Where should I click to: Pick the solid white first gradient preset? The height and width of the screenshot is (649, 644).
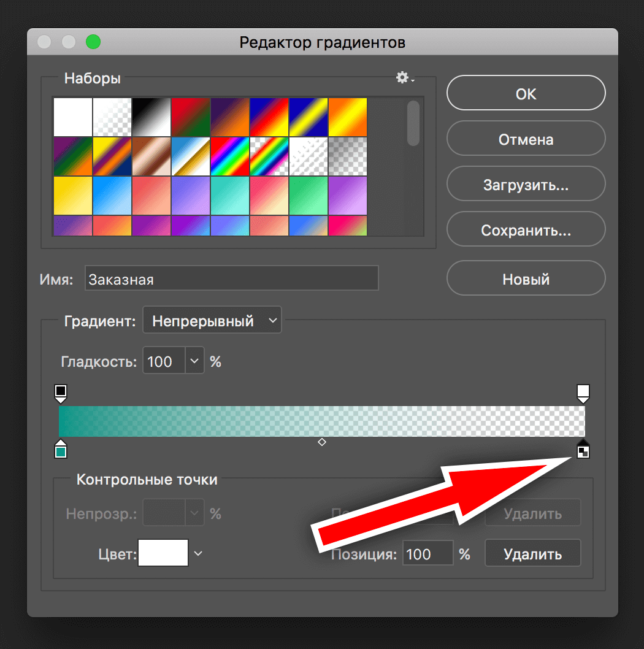[73, 117]
